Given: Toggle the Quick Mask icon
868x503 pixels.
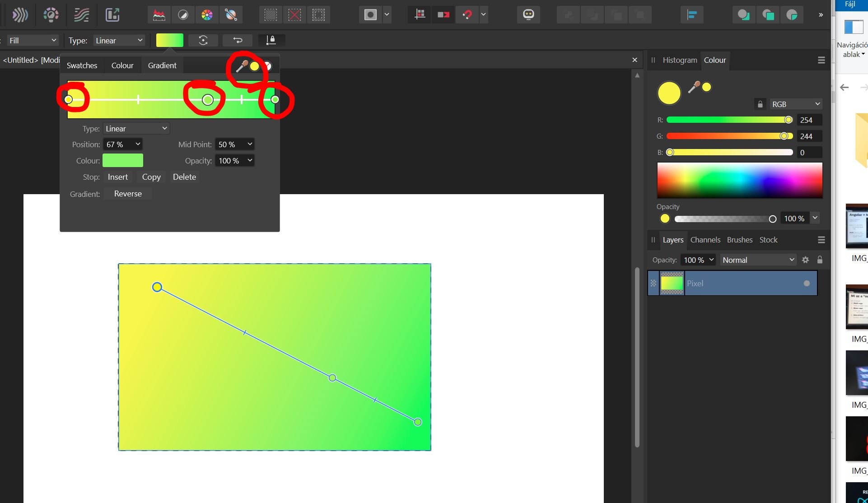Looking at the screenshot, I should 370,15.
